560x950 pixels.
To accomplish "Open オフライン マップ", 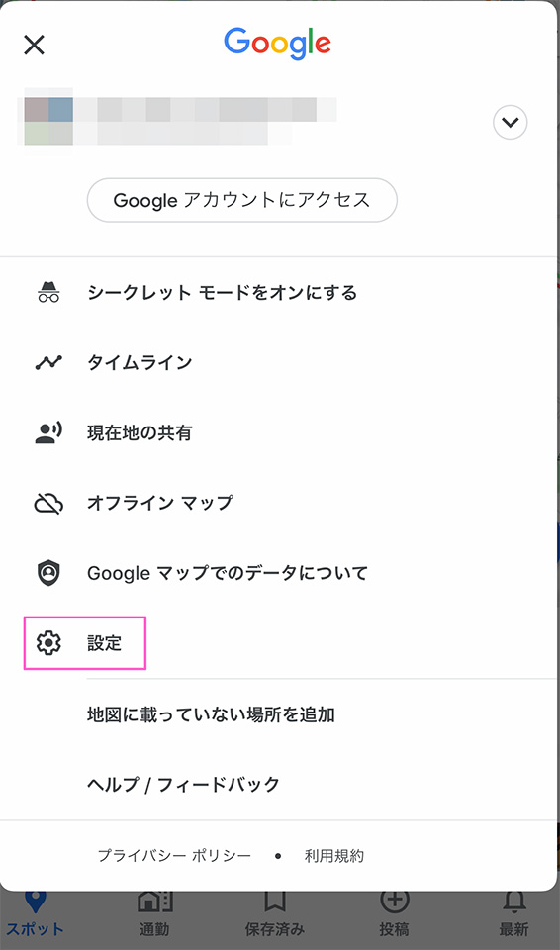I will coord(160,503).
